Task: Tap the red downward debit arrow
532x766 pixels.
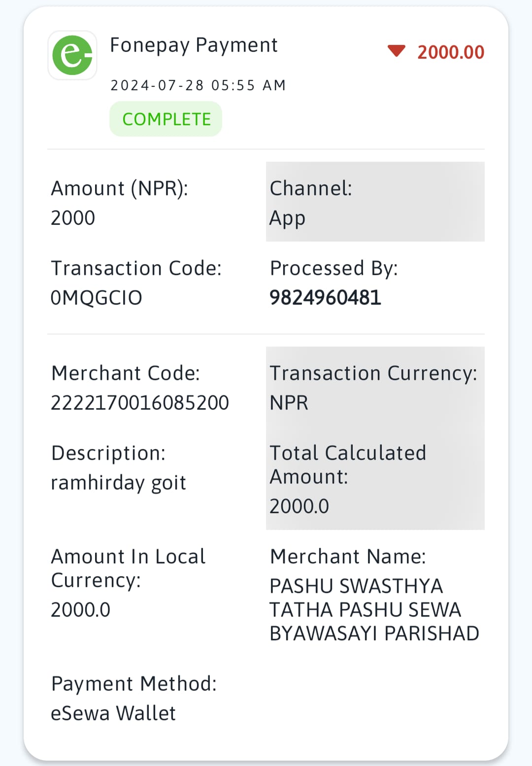Action: click(x=397, y=51)
